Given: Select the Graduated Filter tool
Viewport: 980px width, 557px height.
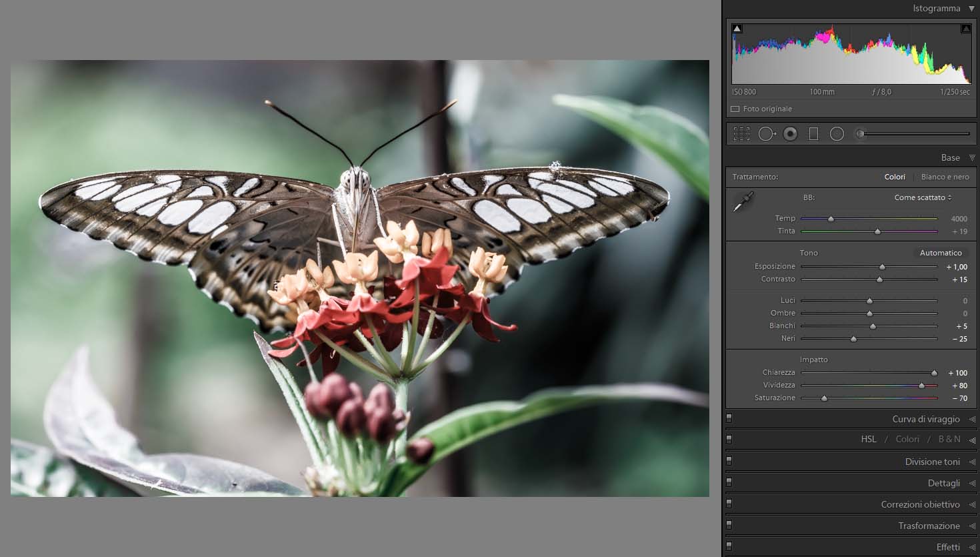Looking at the screenshot, I should (813, 134).
